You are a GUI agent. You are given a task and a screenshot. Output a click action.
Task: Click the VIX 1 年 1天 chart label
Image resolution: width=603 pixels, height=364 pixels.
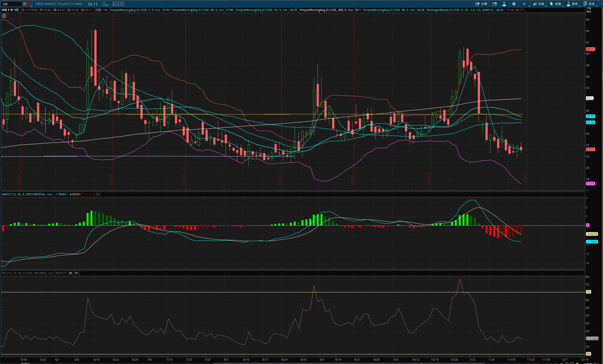pos(10,10)
